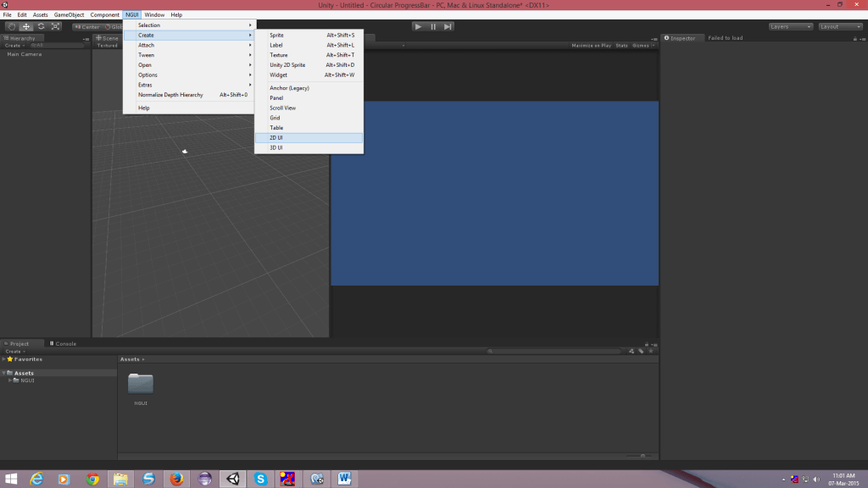The image size is (868, 488).
Task: Click the Hierarchy search field
Action: (x=57, y=46)
